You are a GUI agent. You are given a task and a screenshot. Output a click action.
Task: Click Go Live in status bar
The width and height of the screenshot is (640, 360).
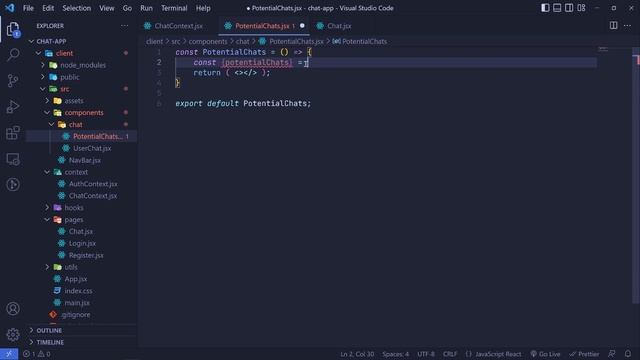coord(545,354)
